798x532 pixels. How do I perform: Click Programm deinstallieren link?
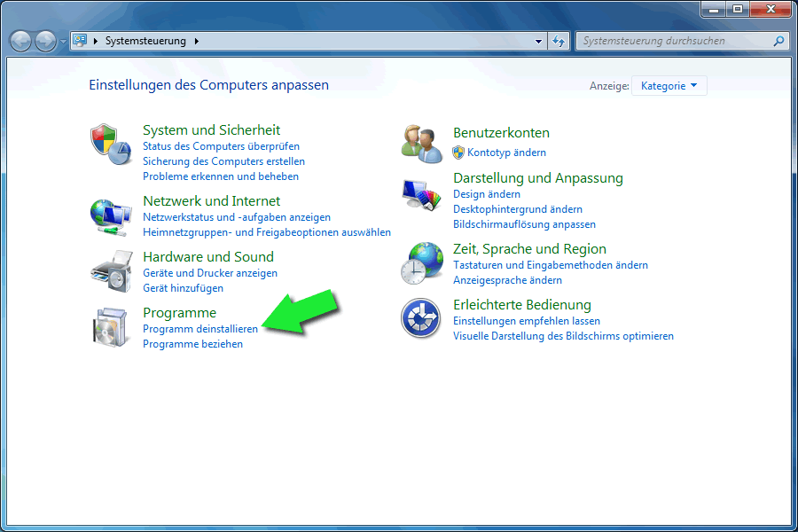coord(200,329)
